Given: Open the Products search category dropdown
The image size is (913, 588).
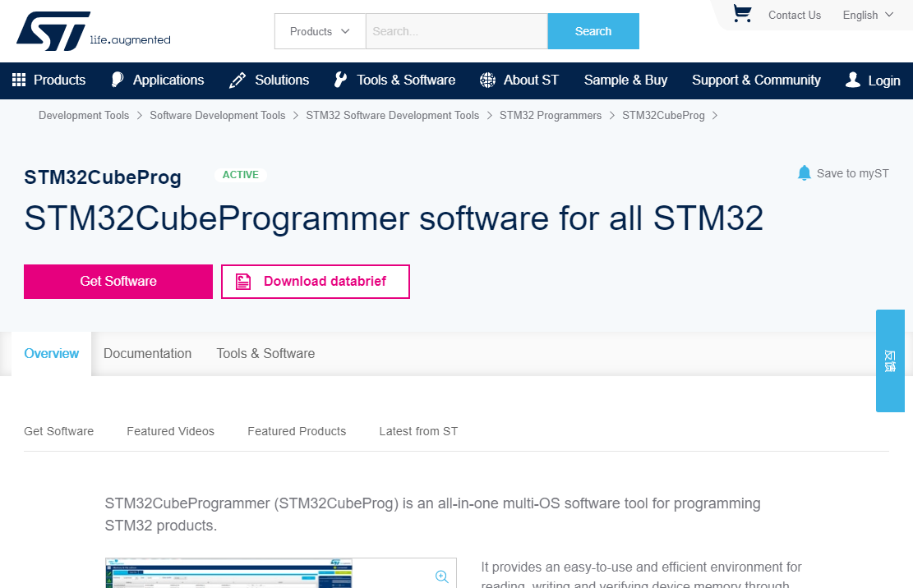Looking at the screenshot, I should 320,31.
